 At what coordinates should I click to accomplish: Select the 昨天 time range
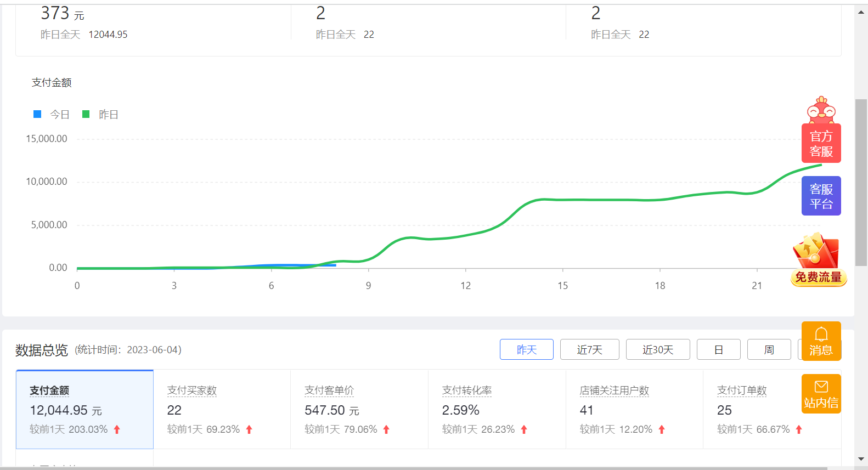[x=526, y=349]
